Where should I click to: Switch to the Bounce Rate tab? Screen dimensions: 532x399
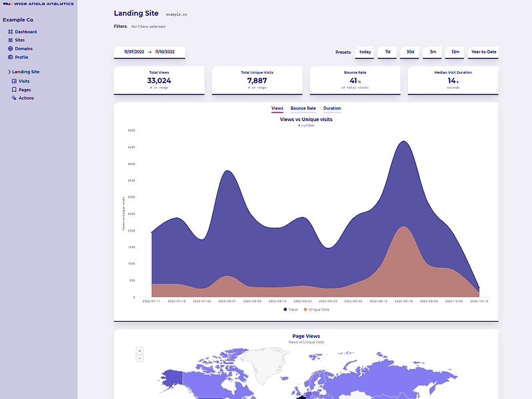[303, 108]
